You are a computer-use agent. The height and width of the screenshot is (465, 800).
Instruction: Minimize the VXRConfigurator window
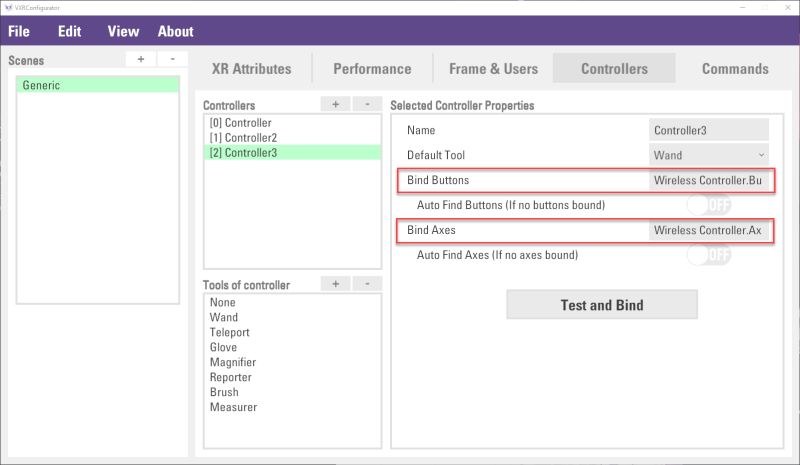(743, 7)
